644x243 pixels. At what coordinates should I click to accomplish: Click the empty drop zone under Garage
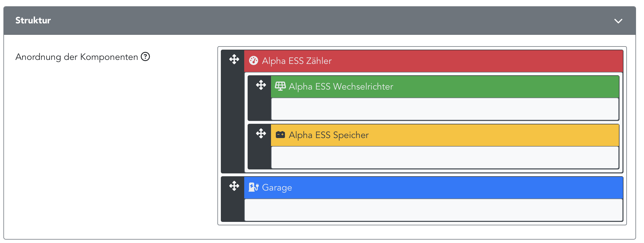click(x=433, y=210)
